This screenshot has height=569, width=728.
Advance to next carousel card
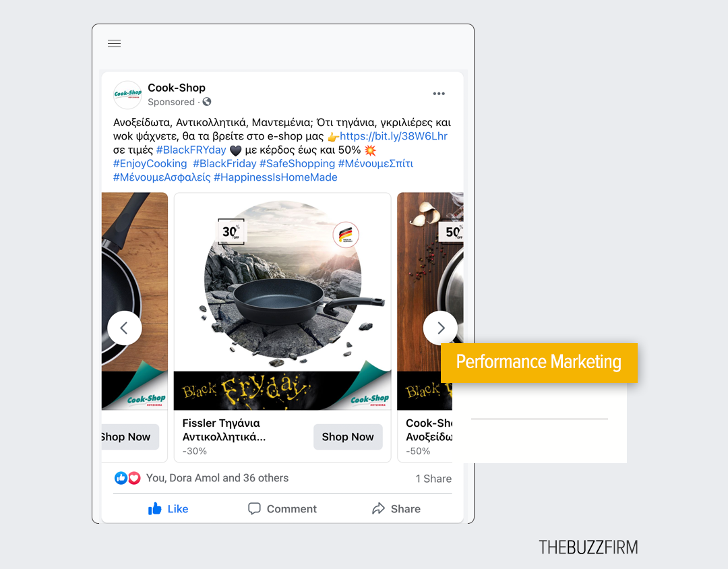click(440, 328)
